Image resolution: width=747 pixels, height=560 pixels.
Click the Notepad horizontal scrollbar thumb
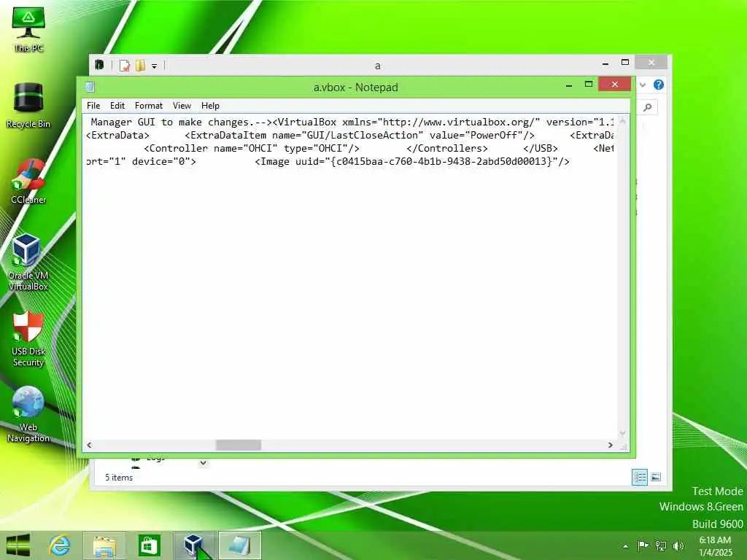pos(239,446)
